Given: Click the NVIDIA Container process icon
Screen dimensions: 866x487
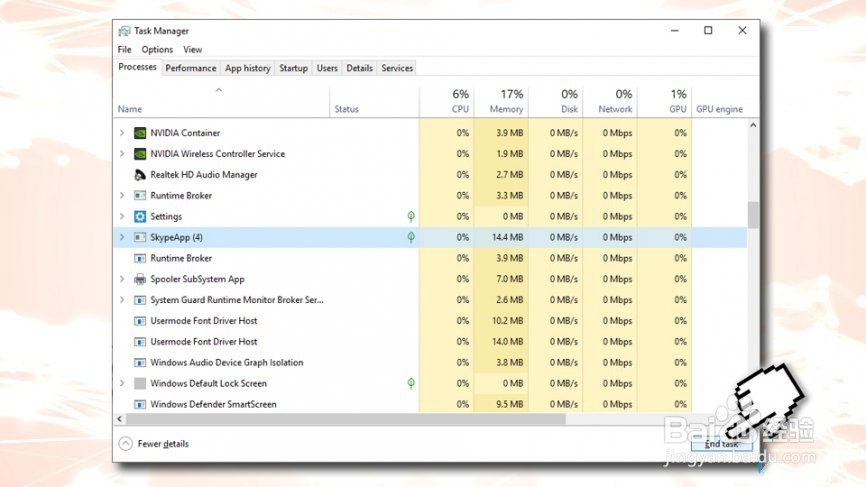Looking at the screenshot, I should 140,133.
